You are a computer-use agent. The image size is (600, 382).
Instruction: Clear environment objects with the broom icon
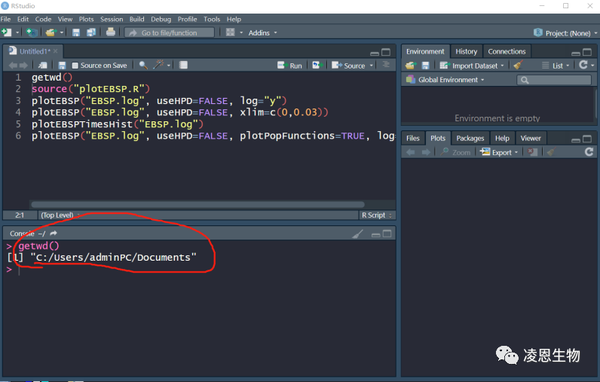tap(518, 65)
